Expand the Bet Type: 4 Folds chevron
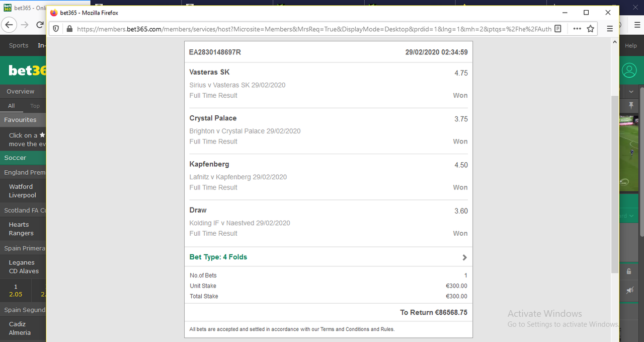Image resolution: width=644 pixels, height=342 pixels. pyautogui.click(x=464, y=257)
